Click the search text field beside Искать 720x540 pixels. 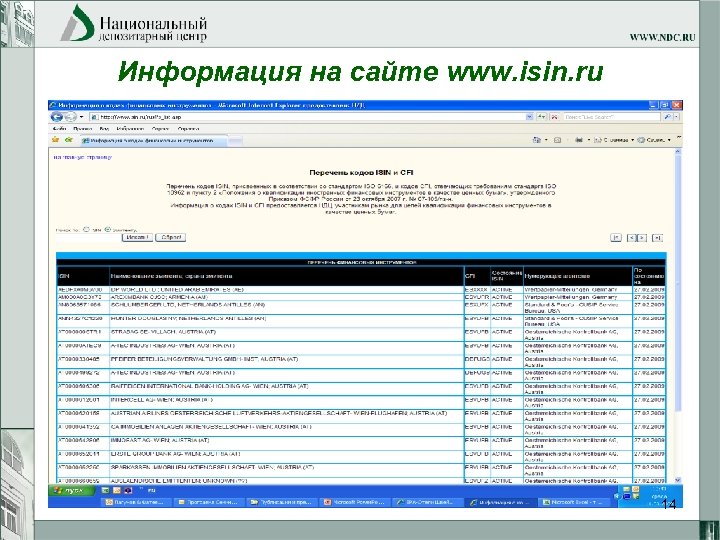click(x=88, y=237)
